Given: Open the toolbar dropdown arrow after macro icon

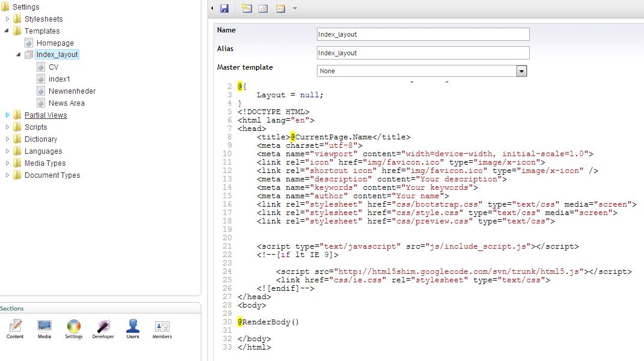Looking at the screenshot, I should [295, 8].
